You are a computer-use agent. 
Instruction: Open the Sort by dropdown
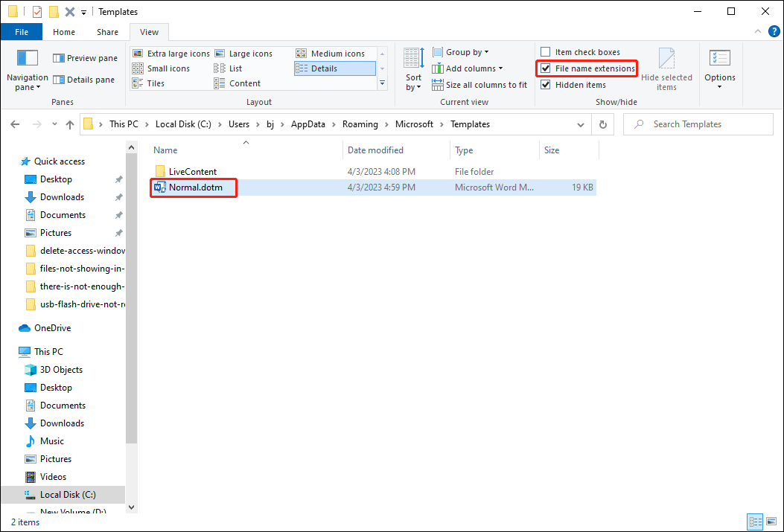pos(413,69)
